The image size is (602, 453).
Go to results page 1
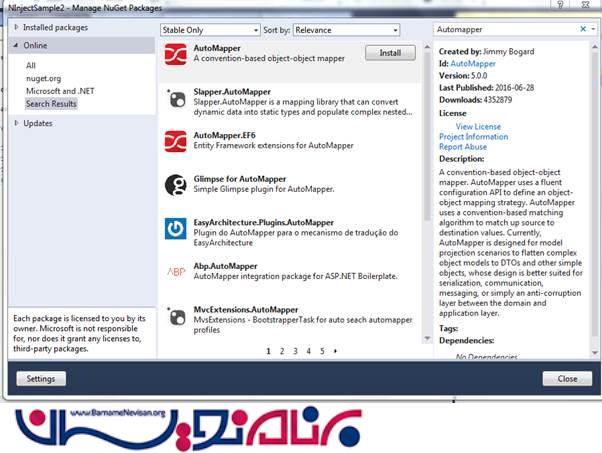(268, 351)
